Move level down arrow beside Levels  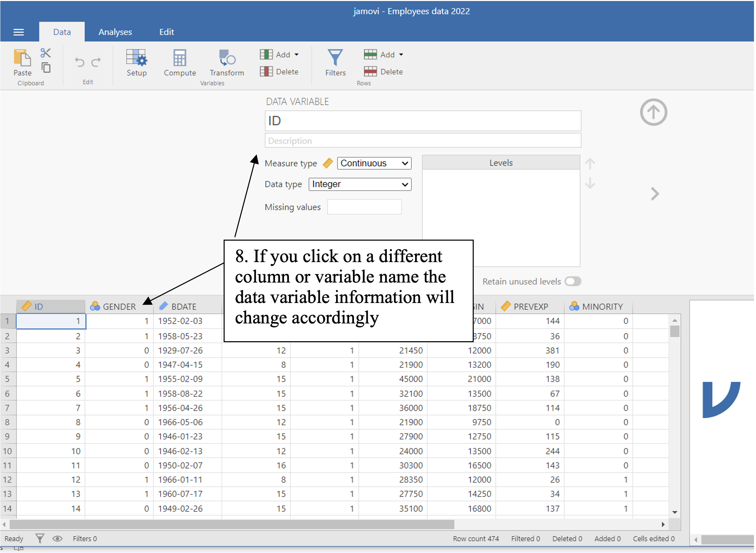(590, 183)
